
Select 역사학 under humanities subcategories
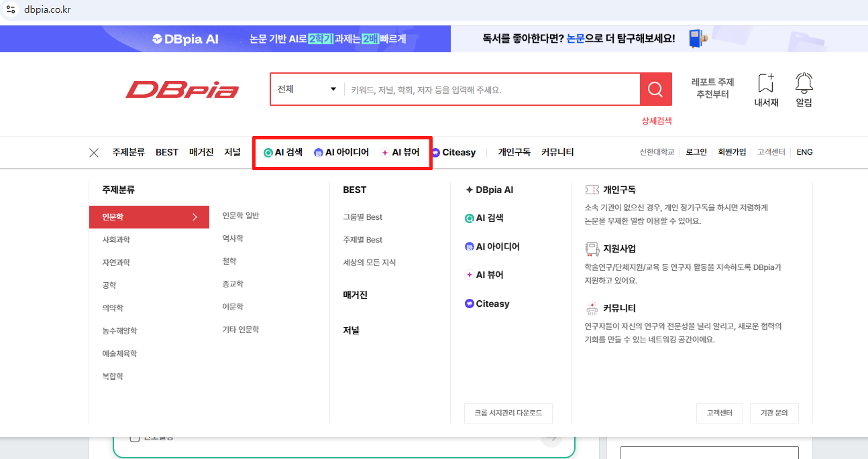233,239
